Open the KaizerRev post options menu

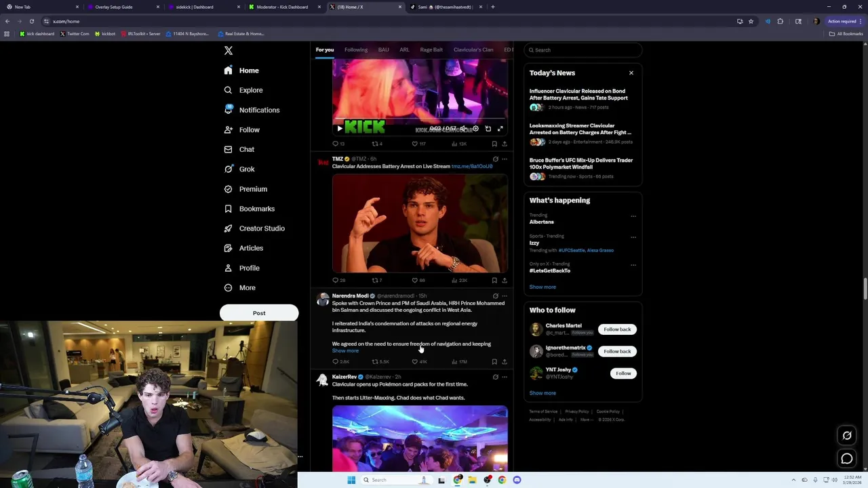(504, 377)
